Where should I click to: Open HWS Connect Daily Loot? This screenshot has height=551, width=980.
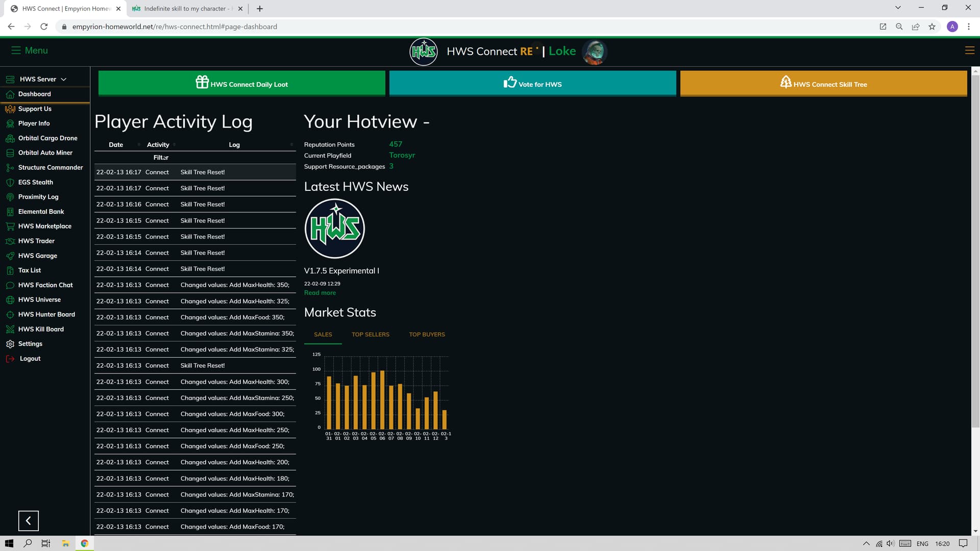coord(241,83)
